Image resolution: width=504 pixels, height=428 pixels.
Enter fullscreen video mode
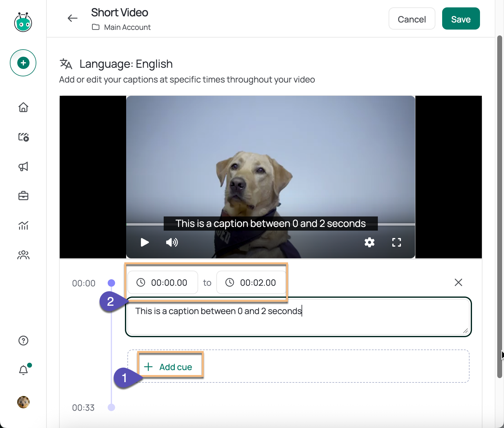point(397,243)
